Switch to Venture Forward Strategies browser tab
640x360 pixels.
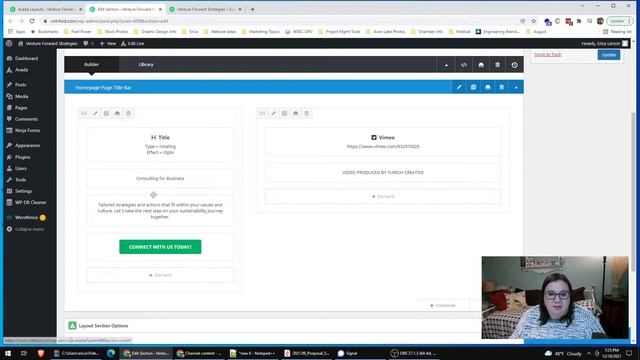205,9
